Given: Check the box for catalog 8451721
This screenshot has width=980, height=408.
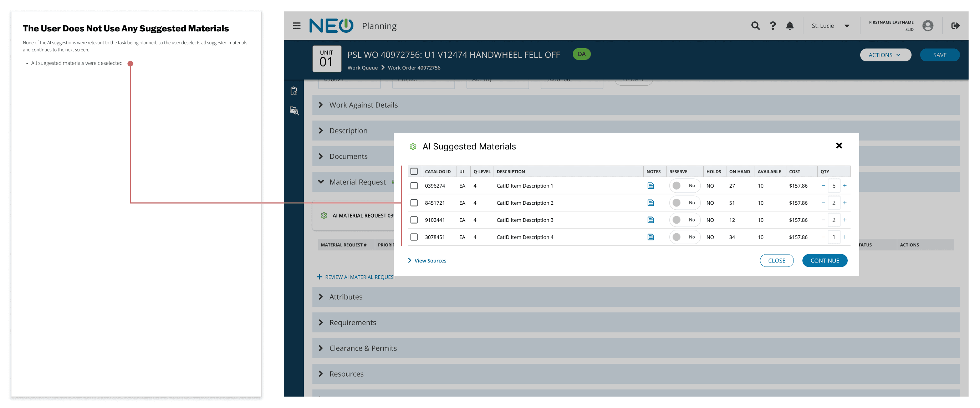Looking at the screenshot, I should pyautogui.click(x=414, y=203).
